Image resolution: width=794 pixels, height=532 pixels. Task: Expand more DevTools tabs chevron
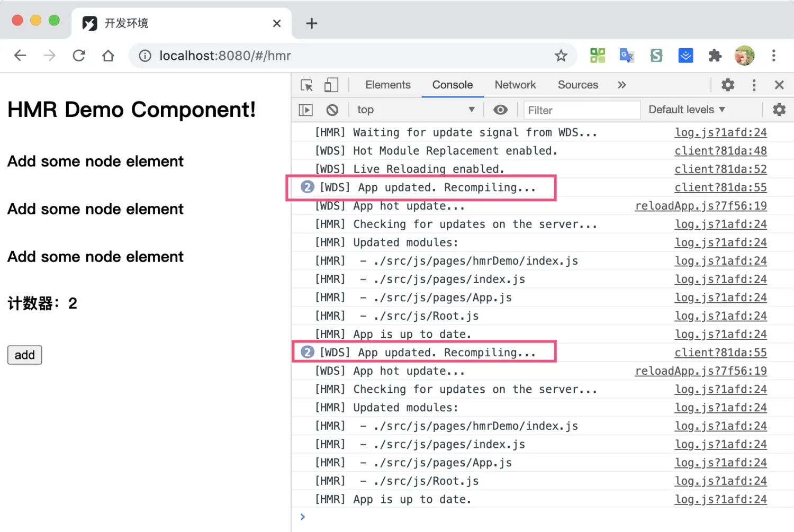[x=621, y=85]
